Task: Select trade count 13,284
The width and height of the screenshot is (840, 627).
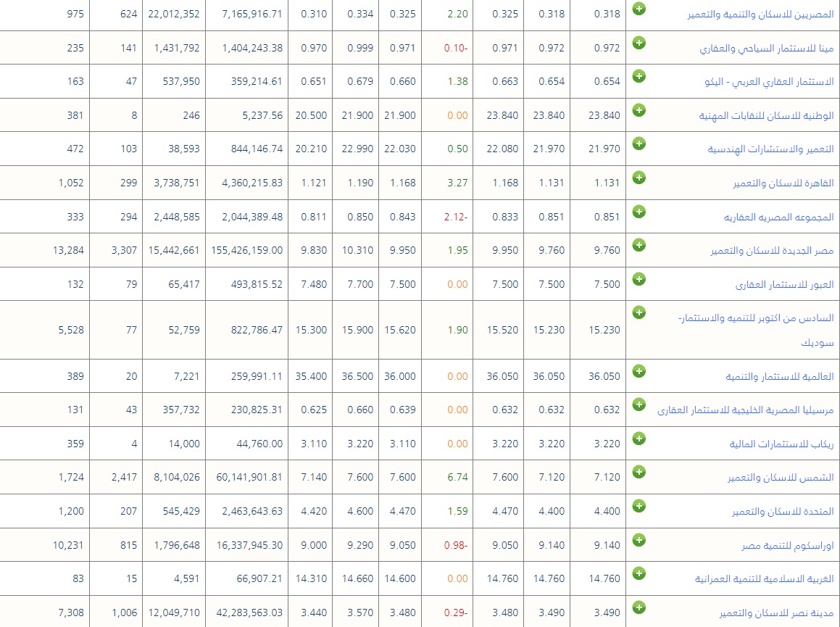Action: point(68,250)
